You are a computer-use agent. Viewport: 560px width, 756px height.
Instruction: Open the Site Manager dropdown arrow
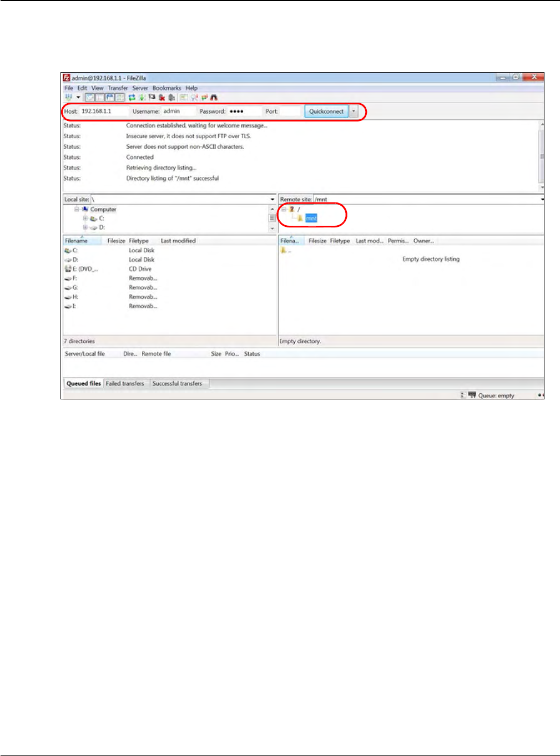[78, 98]
